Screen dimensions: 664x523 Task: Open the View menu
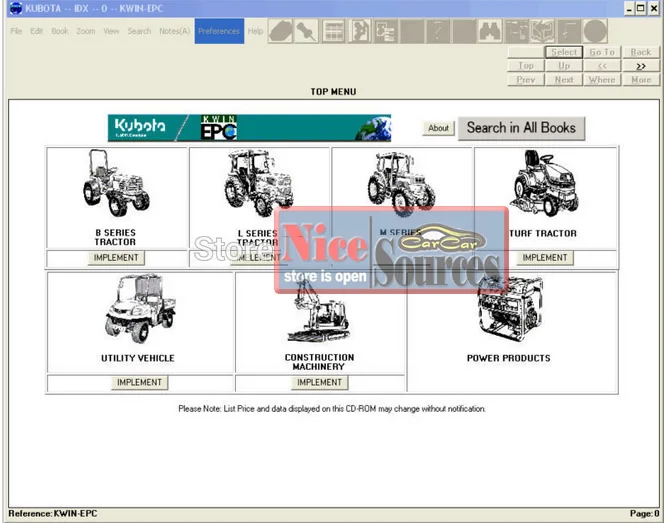click(111, 31)
